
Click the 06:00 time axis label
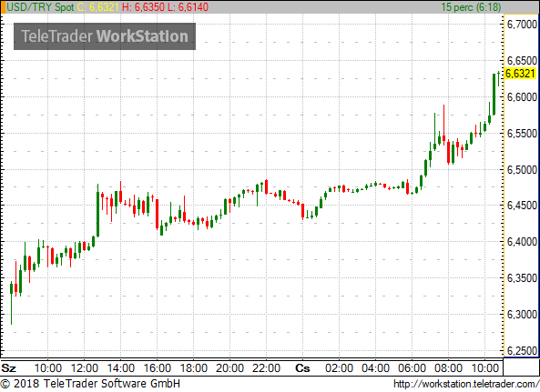coord(412,368)
